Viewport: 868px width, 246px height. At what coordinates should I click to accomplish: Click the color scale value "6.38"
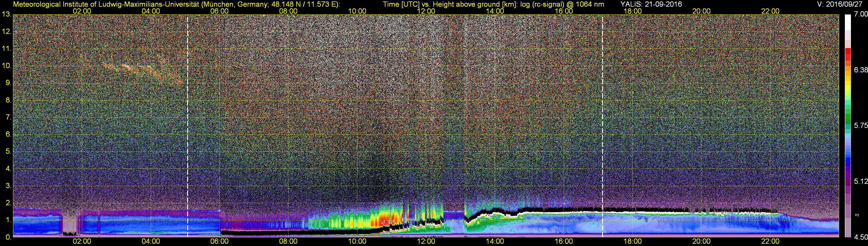[861, 70]
